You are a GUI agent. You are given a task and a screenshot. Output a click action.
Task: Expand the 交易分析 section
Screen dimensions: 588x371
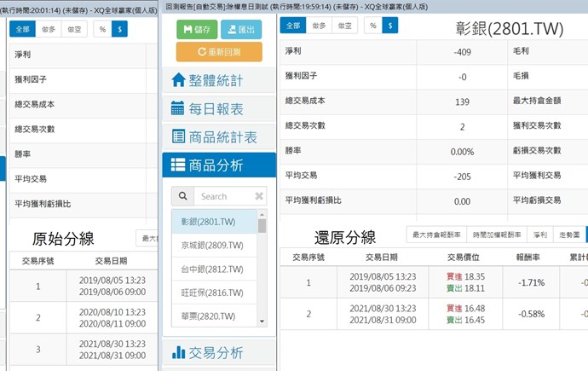click(219, 352)
